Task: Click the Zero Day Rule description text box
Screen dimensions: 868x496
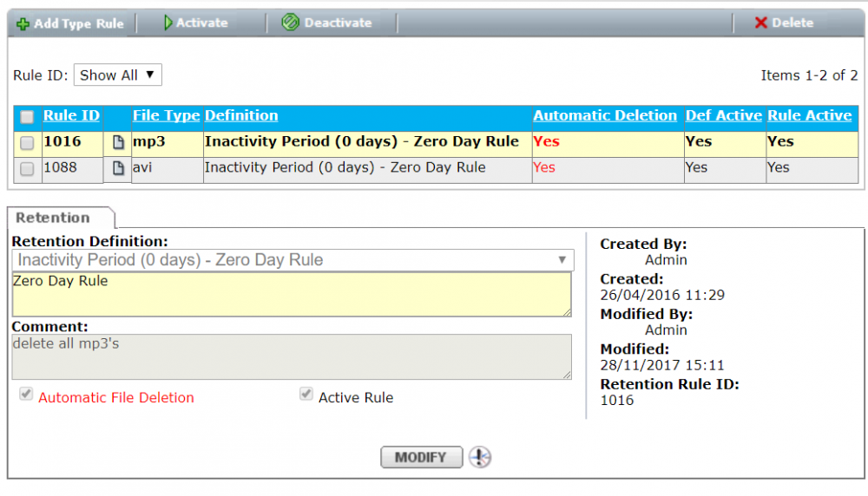Action: [292, 294]
